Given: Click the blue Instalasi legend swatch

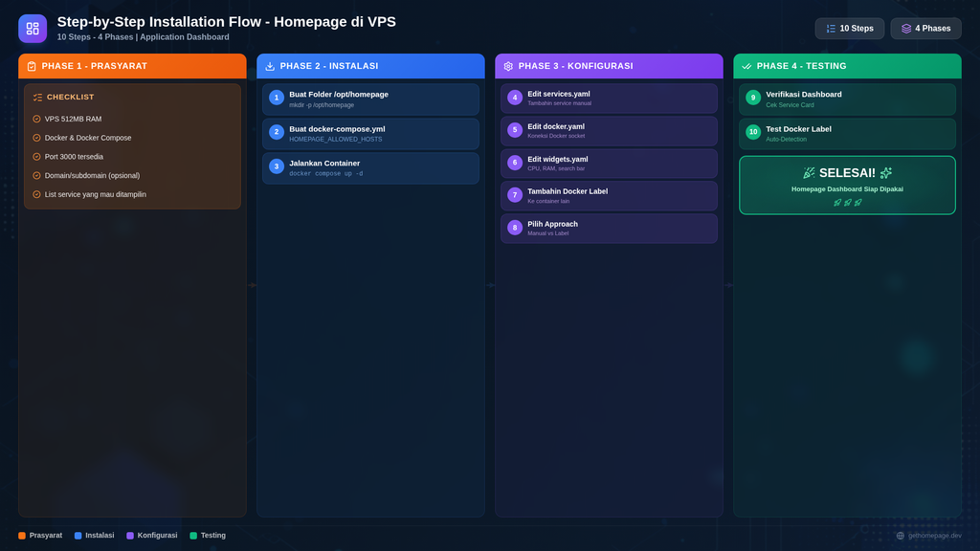Looking at the screenshot, I should [78, 536].
